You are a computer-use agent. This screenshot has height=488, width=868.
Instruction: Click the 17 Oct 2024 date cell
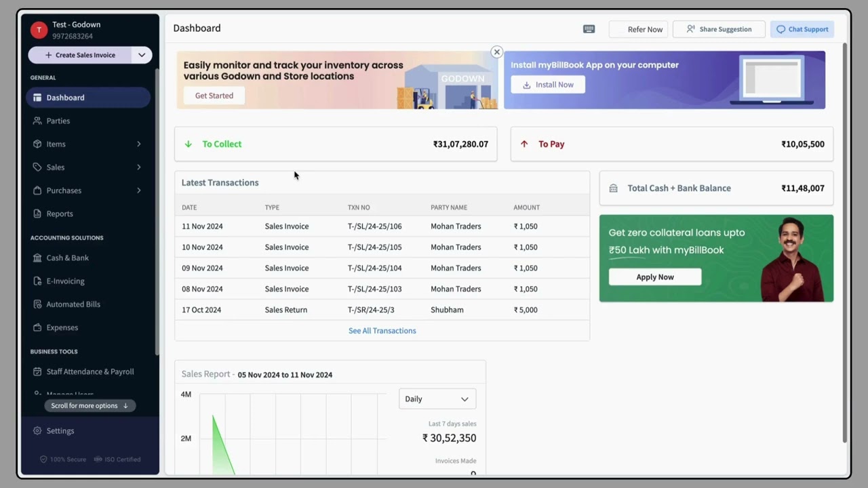201,310
